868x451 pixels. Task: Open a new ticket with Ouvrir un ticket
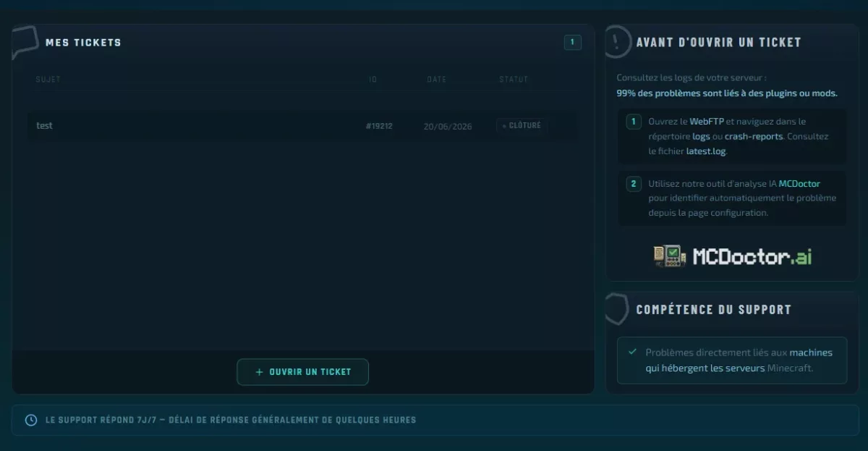click(x=302, y=372)
